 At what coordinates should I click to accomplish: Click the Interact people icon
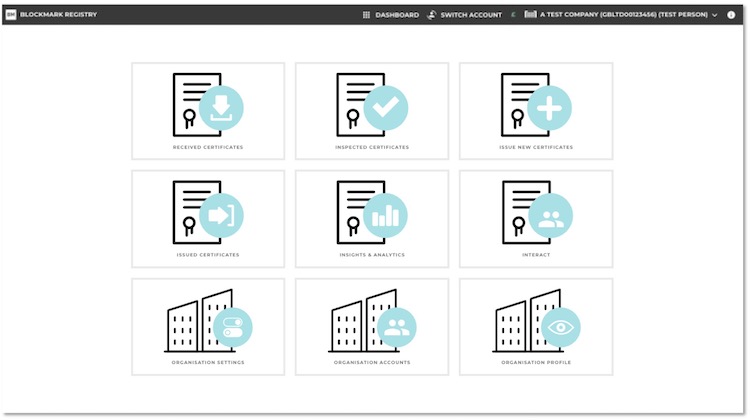tap(549, 215)
